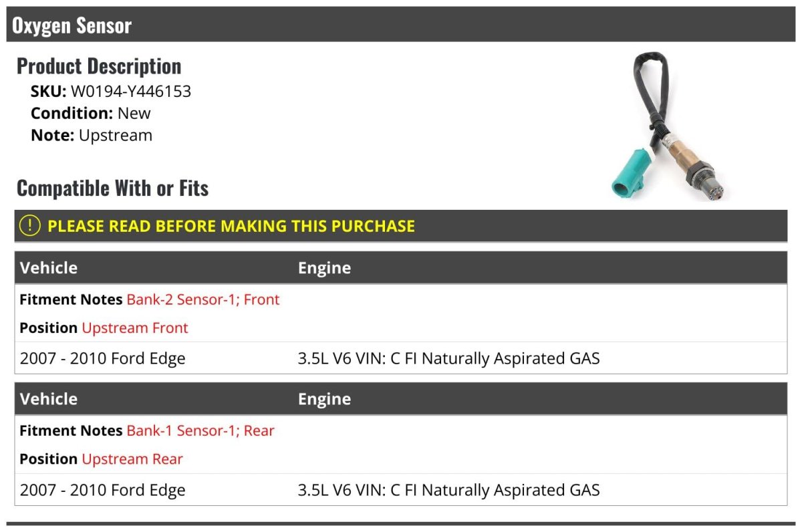The width and height of the screenshot is (802, 532).
Task: Click Vehicle column header above Bank-2 notes
Action: point(49,268)
